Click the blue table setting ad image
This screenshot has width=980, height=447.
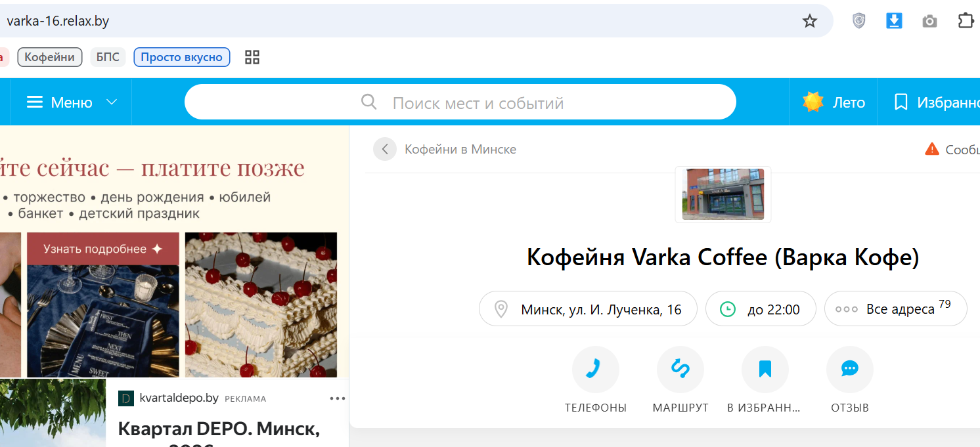[103, 321]
